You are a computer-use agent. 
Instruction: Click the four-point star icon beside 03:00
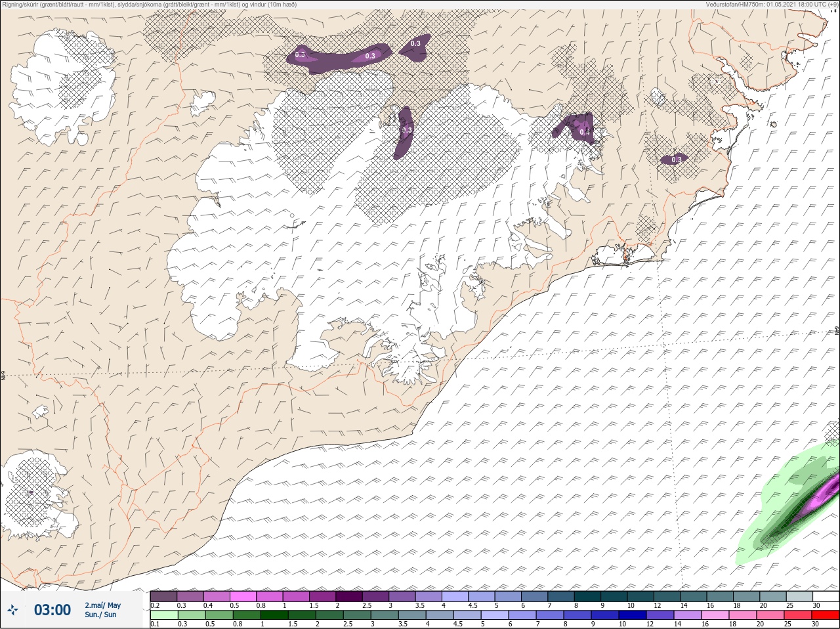pyautogui.click(x=12, y=609)
